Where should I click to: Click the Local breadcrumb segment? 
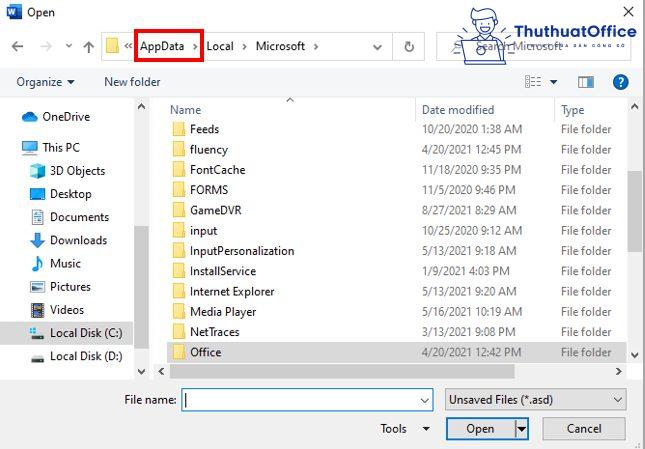[x=220, y=46]
